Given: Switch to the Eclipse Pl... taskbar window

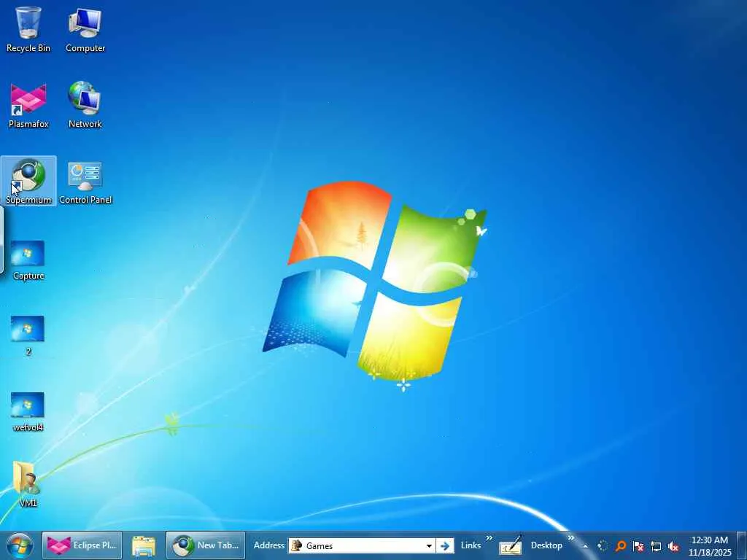Looking at the screenshot, I should point(82,545).
